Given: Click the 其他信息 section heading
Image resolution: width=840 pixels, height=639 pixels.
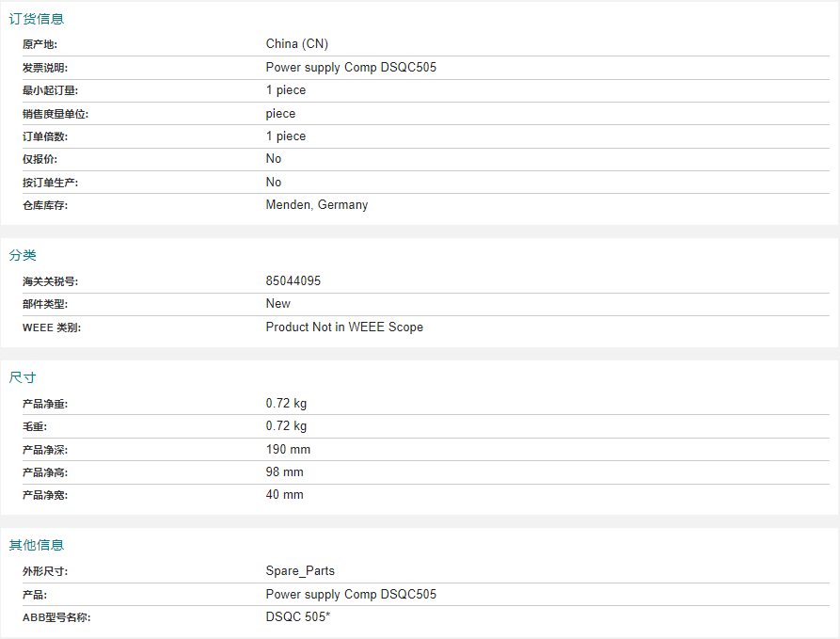Looking at the screenshot, I should (x=37, y=545).
